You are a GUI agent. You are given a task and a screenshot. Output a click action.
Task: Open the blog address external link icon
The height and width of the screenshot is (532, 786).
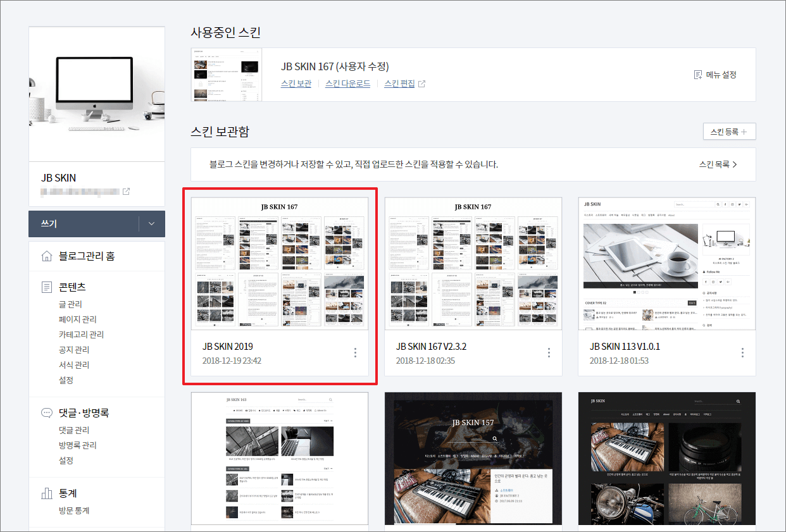click(x=126, y=191)
